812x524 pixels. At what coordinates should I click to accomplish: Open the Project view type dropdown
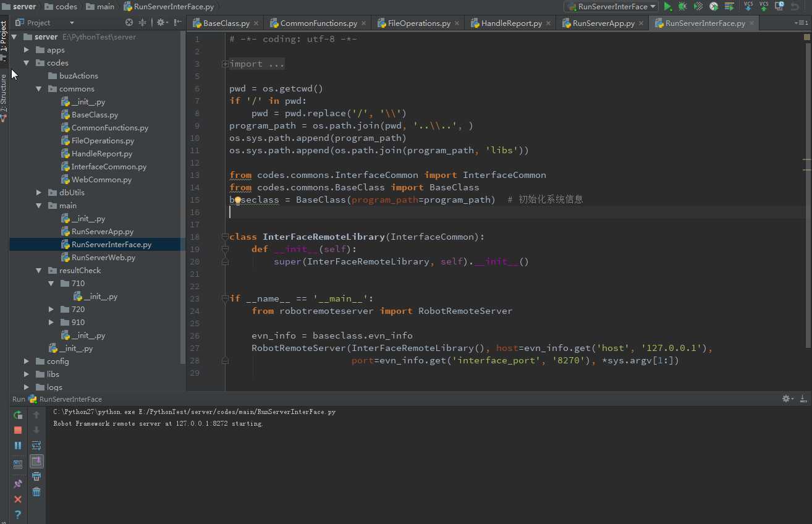[44, 22]
